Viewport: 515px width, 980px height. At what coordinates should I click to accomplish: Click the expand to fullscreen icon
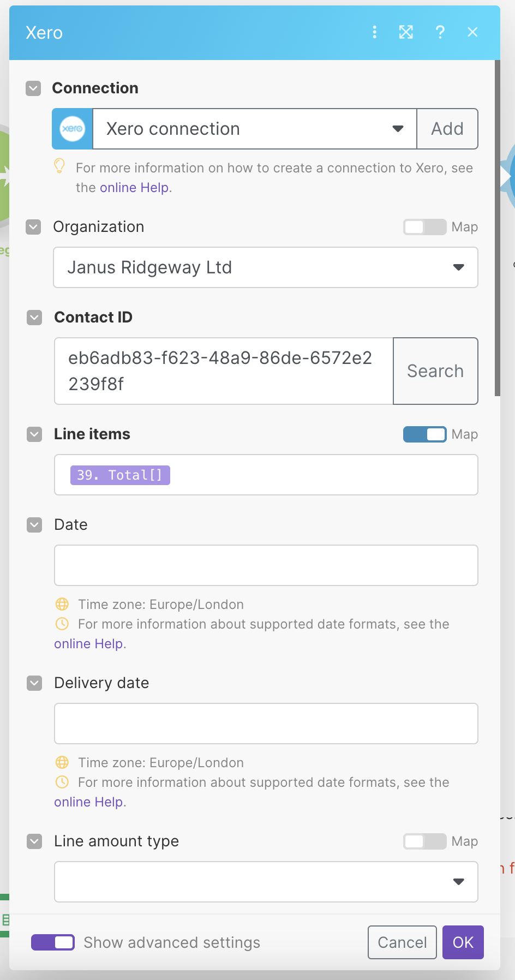coord(406,32)
